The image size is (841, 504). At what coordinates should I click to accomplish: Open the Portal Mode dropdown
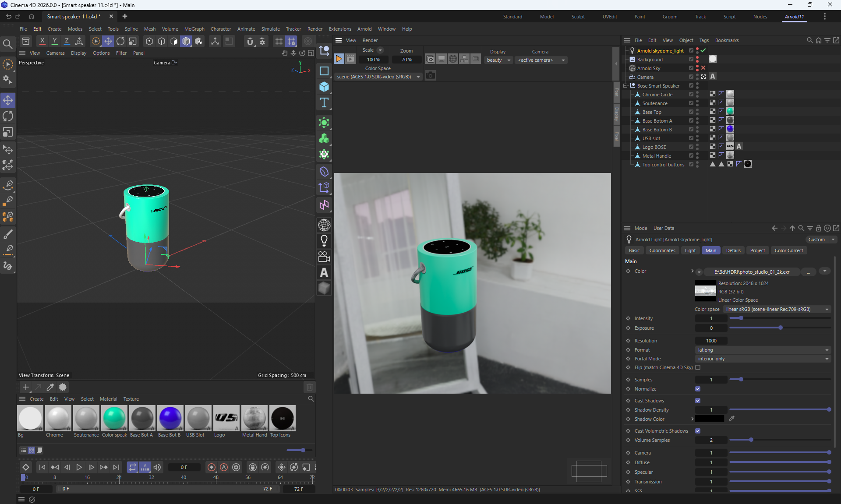(x=763, y=359)
